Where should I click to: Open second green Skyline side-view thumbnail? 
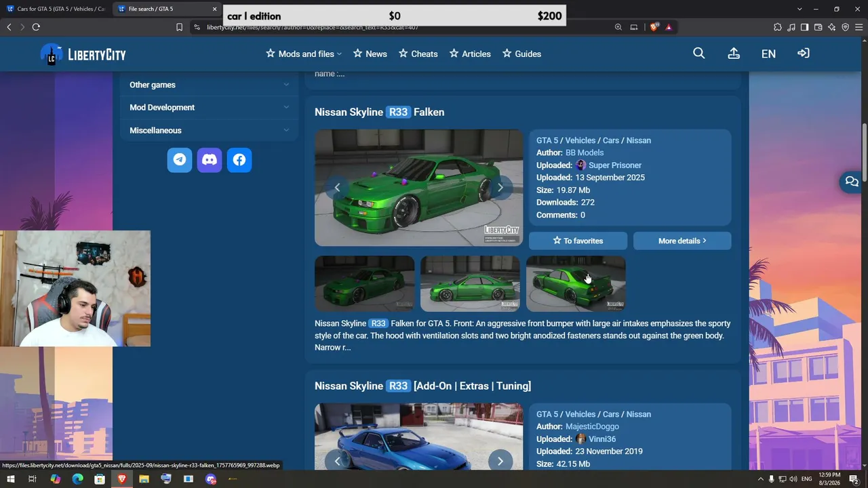pyautogui.click(x=470, y=283)
